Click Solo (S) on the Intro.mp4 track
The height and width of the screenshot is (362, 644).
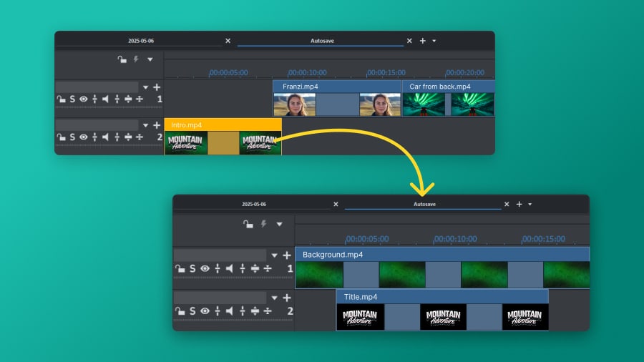[x=72, y=137]
